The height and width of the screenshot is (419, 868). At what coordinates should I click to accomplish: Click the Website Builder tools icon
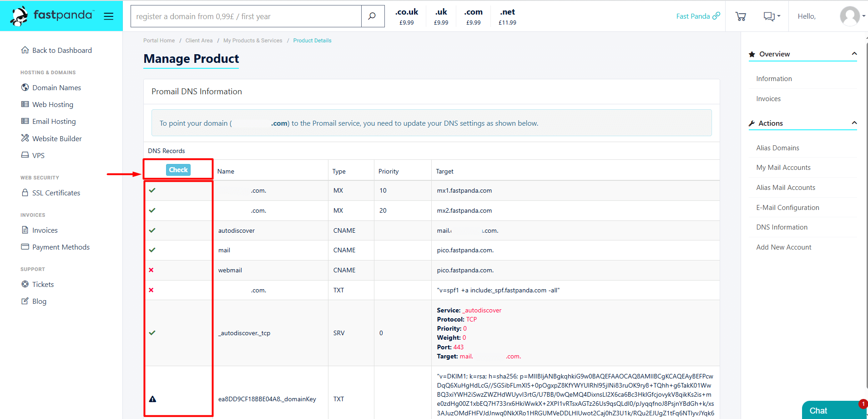click(25, 138)
